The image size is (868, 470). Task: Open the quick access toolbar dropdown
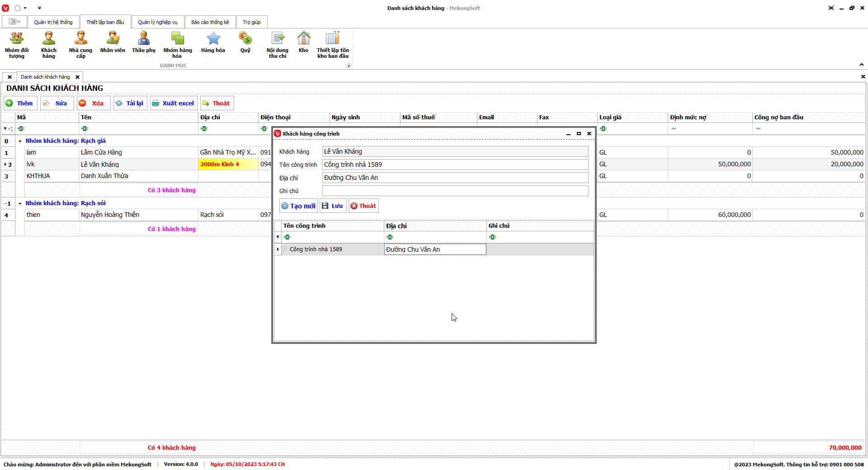click(39, 8)
